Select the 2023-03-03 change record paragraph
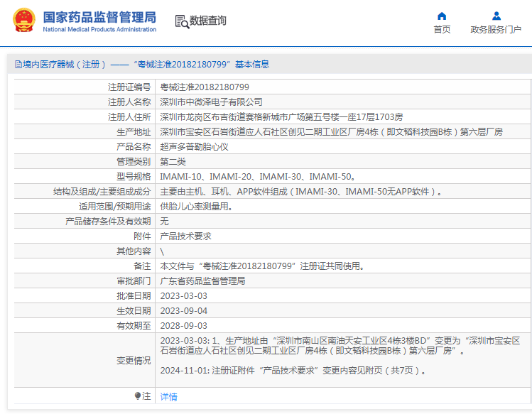Viewport: 532px width, 414px height. [340, 346]
